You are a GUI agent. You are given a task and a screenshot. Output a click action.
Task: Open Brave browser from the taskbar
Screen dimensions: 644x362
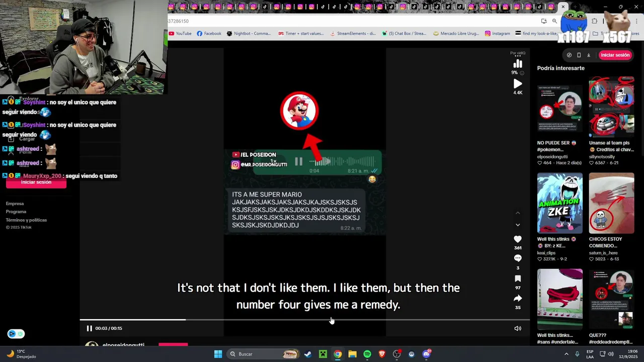[382, 354]
